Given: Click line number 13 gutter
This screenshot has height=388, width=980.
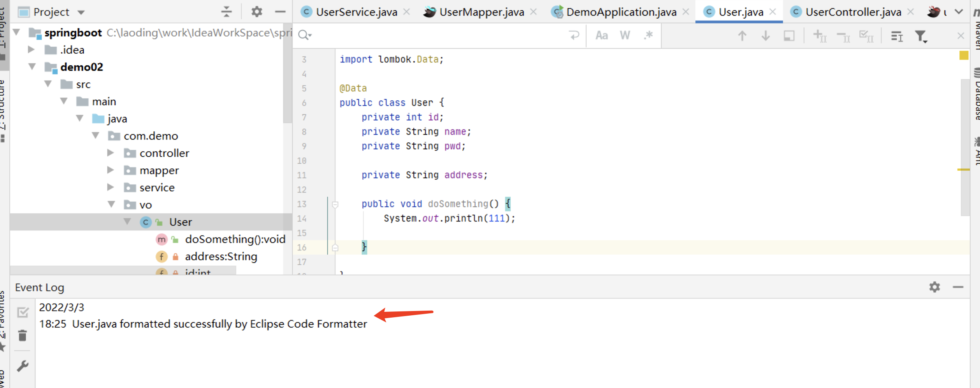Looking at the screenshot, I should [302, 204].
